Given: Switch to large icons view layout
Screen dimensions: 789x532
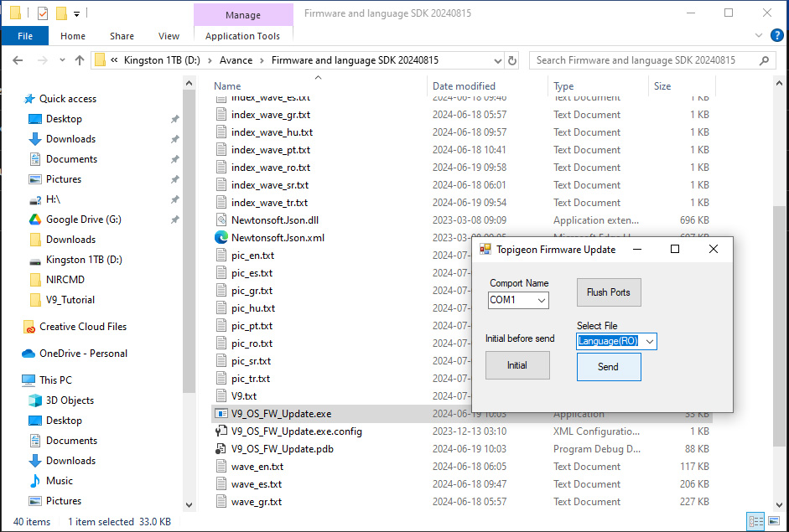Looking at the screenshot, I should click(x=773, y=522).
